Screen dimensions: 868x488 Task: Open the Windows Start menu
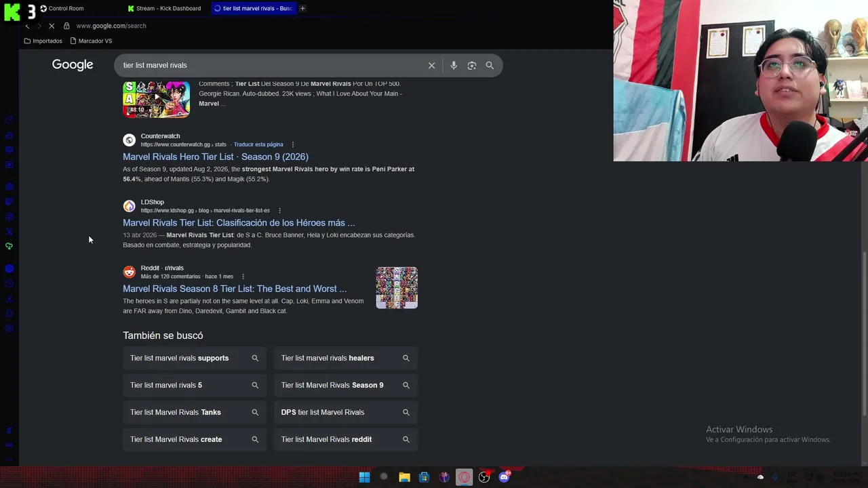point(364,477)
